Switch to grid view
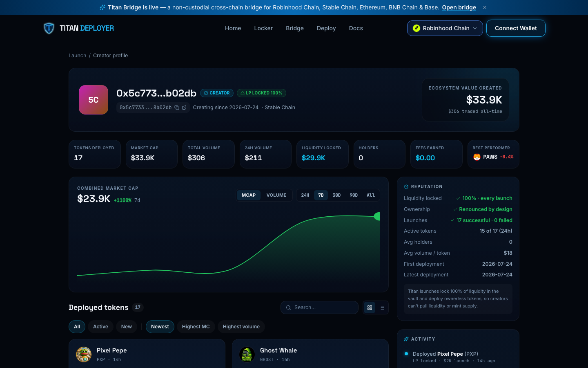Viewport: 588px width, 368px height. click(x=370, y=307)
